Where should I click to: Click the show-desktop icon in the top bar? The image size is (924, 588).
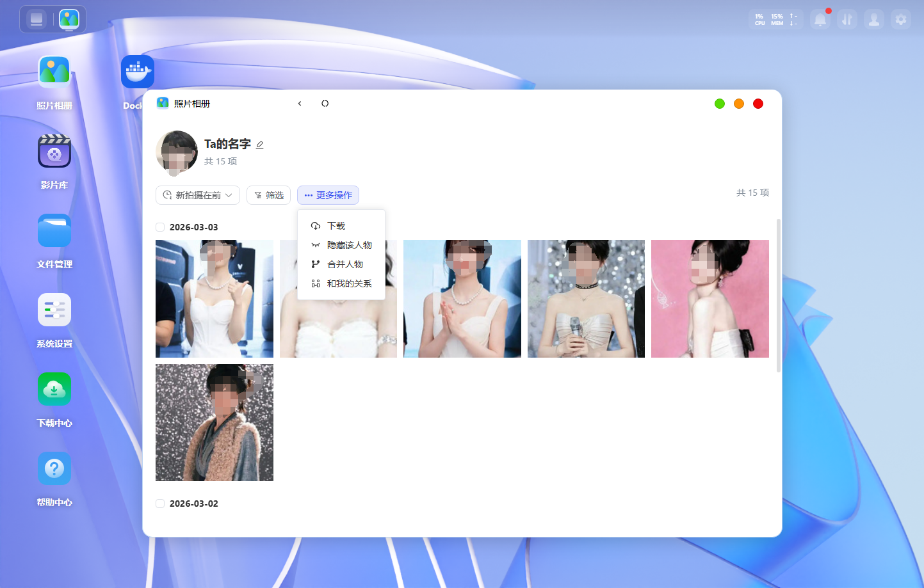pos(36,19)
